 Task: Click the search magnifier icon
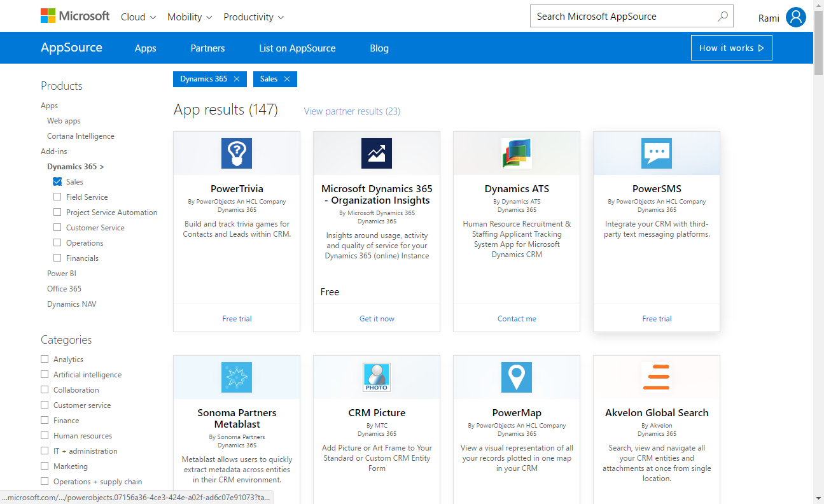click(x=723, y=17)
